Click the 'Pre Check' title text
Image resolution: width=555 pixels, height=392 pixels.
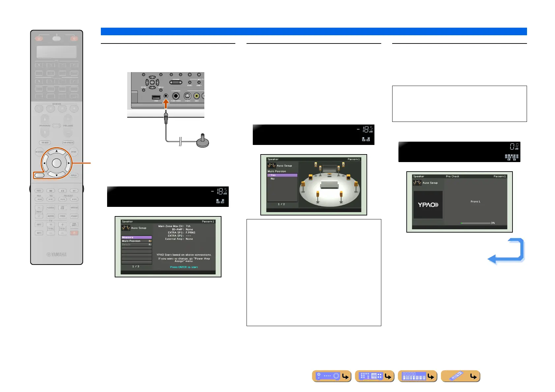click(453, 176)
